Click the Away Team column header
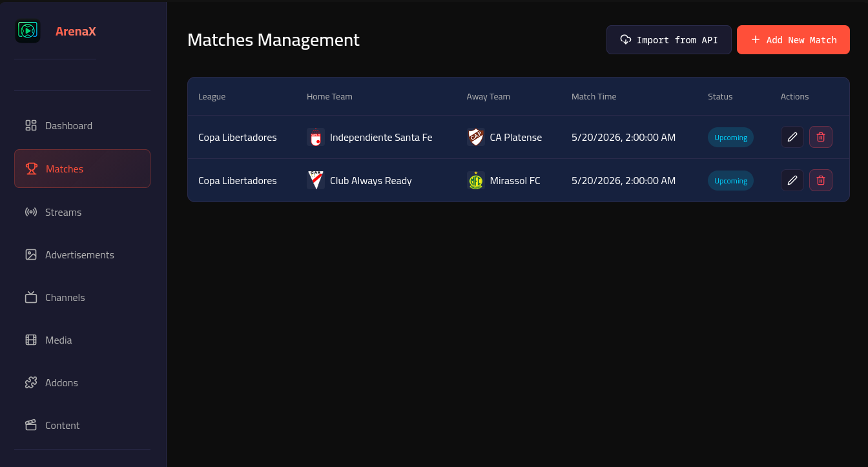The image size is (868, 467). [x=488, y=96]
